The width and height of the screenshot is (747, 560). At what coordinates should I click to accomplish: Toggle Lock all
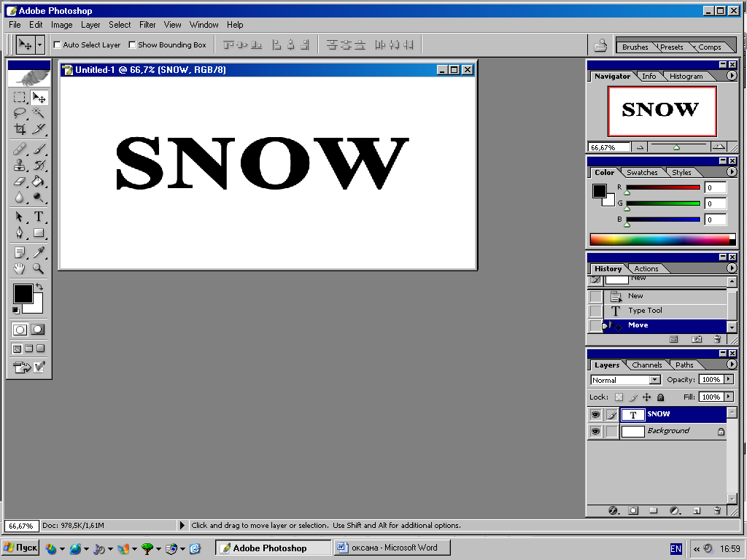point(660,397)
